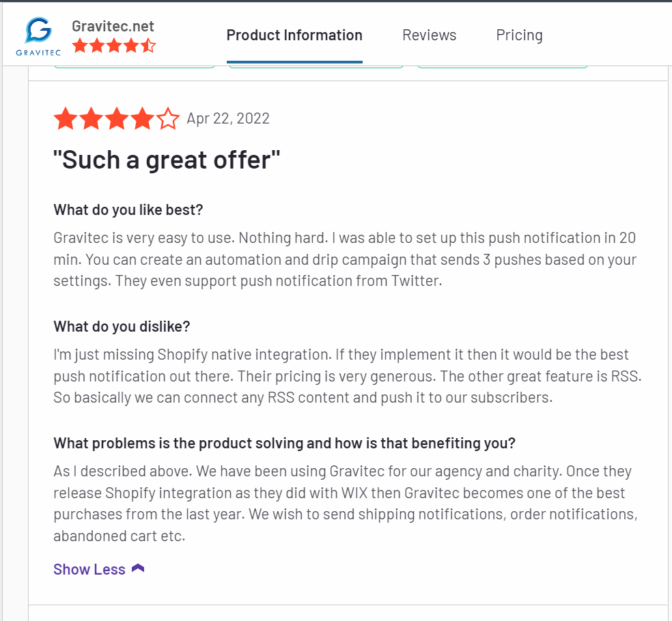The width and height of the screenshot is (672, 621).
Task: Click the green-outlined button below Pricing tab
Action: pos(502,66)
